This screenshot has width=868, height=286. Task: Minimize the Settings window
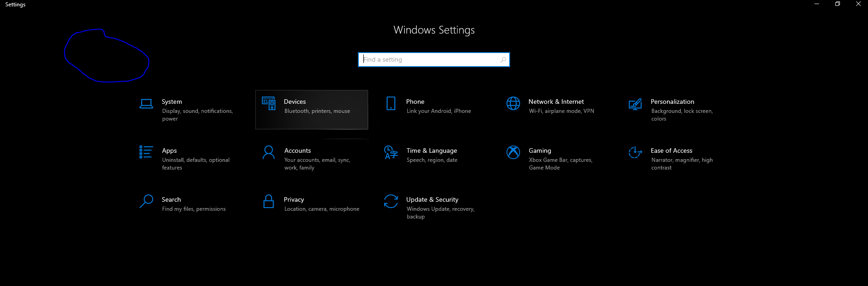point(817,4)
